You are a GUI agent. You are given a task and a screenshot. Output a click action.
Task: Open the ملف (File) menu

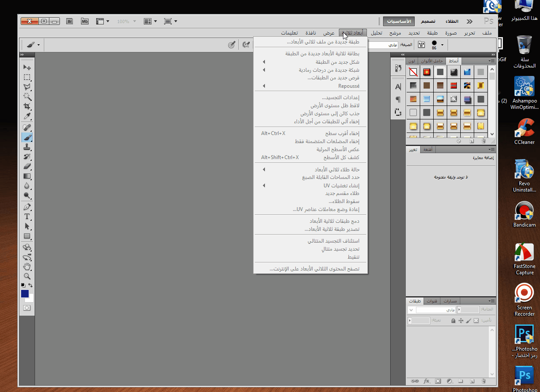(487, 33)
